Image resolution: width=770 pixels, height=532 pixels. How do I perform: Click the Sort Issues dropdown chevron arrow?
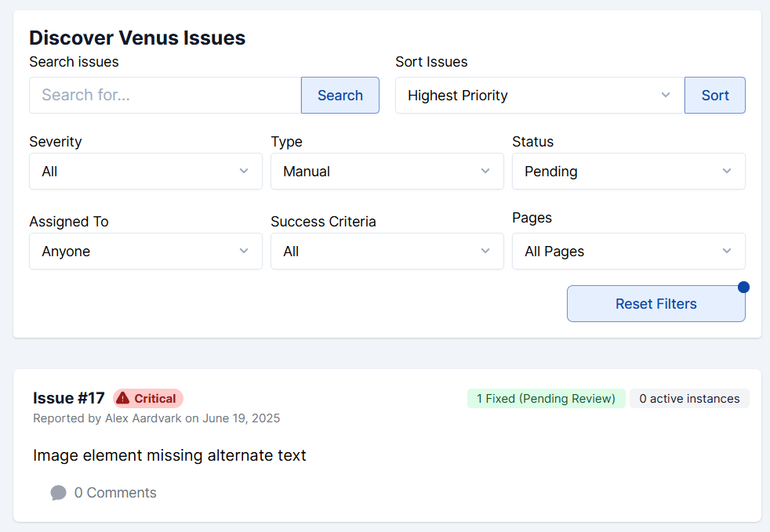[x=666, y=96]
